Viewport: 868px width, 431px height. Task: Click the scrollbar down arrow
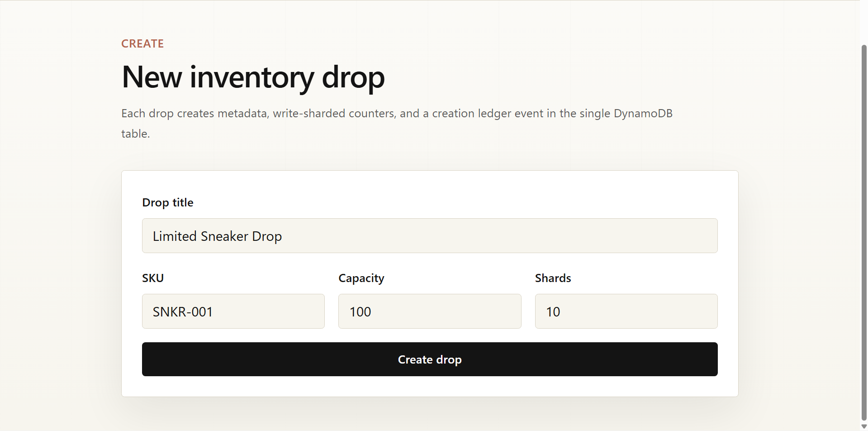tap(864, 426)
